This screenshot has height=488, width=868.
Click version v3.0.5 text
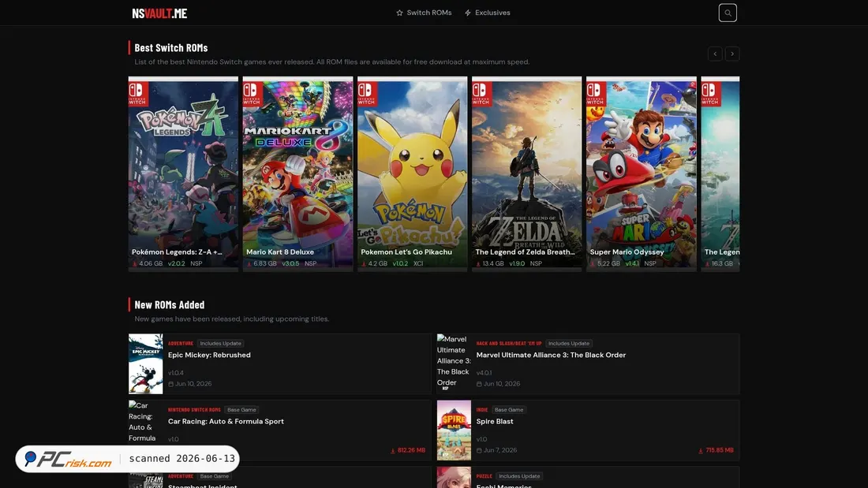click(x=290, y=263)
